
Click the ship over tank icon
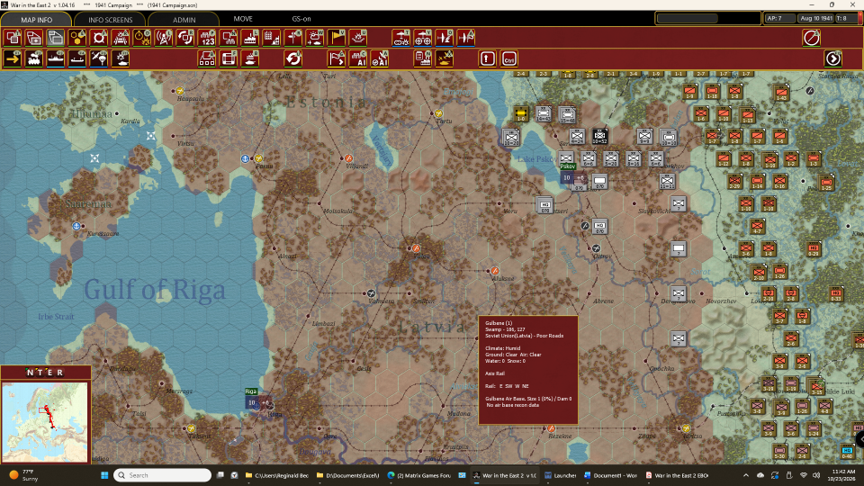pos(250,58)
